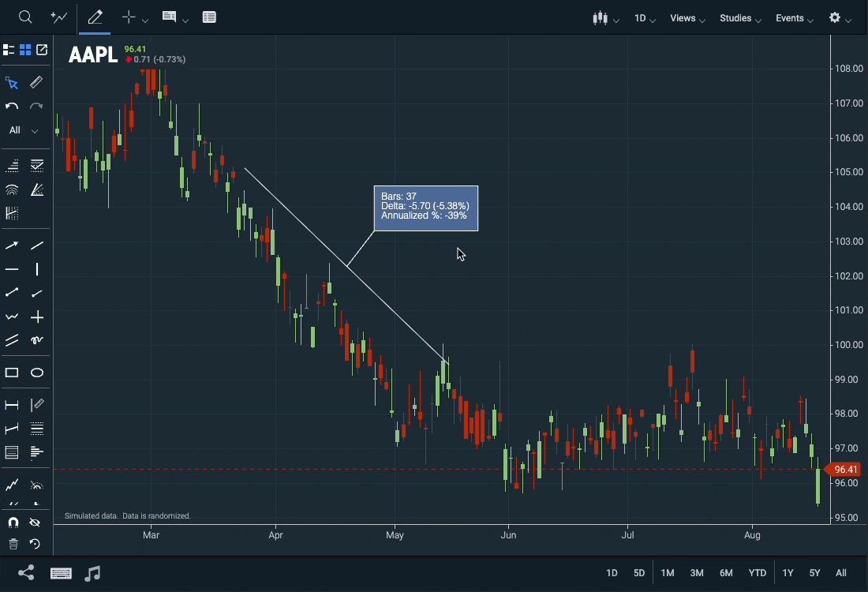This screenshot has width=868, height=592.
Task: Redo the last drawing
Action: tap(36, 106)
